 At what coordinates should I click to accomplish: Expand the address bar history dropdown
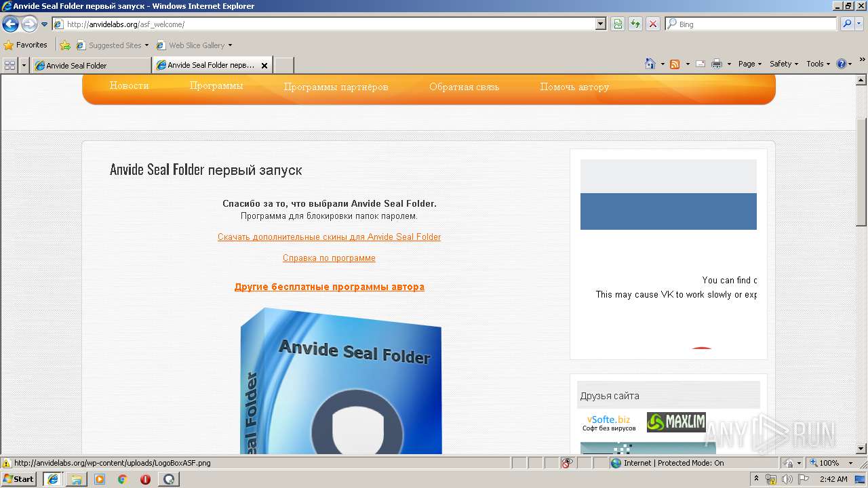[601, 24]
